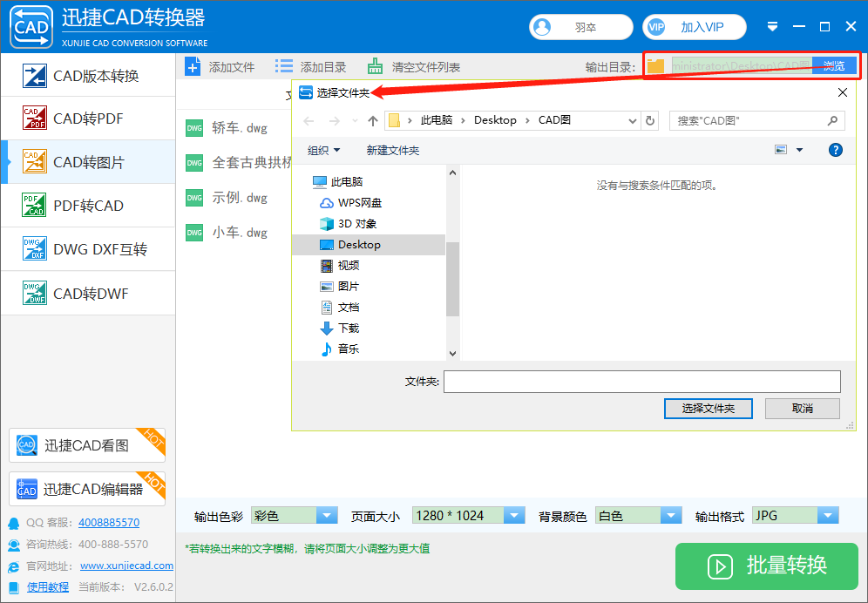
Task: Change view layout icon
Action: coord(781,150)
